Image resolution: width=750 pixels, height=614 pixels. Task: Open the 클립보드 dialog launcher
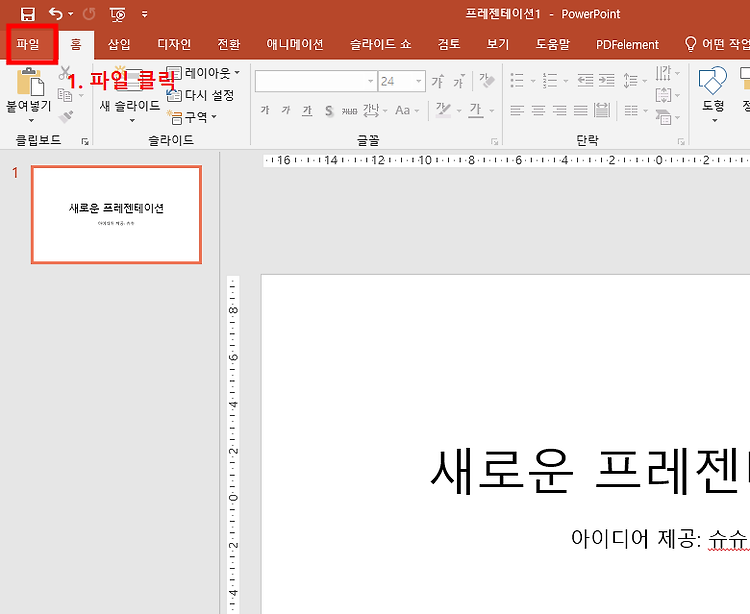[x=85, y=141]
